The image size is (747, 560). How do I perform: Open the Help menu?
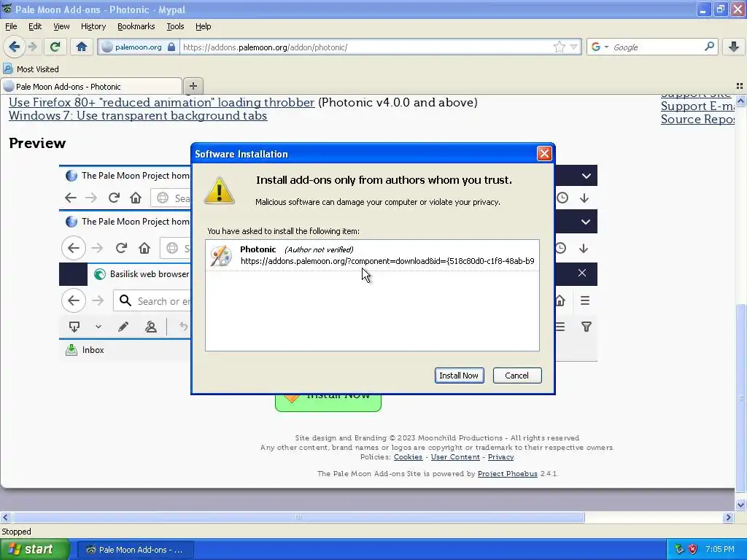point(203,26)
